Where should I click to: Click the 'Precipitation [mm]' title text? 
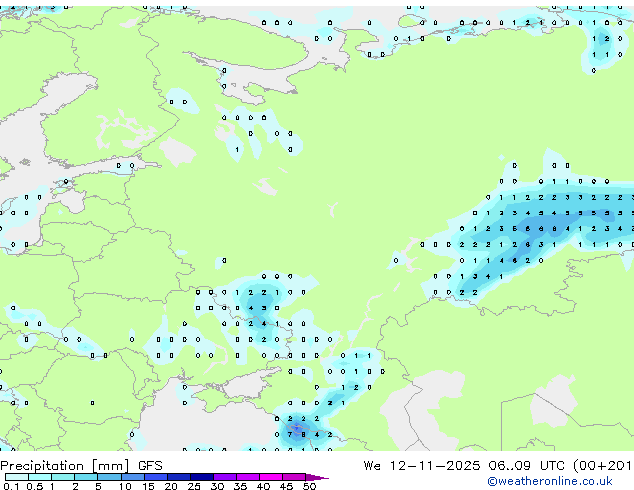65,466
